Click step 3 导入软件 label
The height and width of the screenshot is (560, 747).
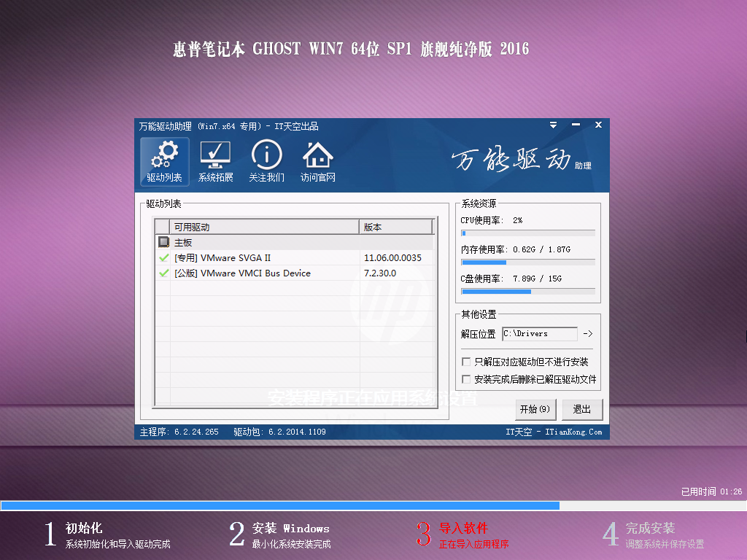coord(463,528)
